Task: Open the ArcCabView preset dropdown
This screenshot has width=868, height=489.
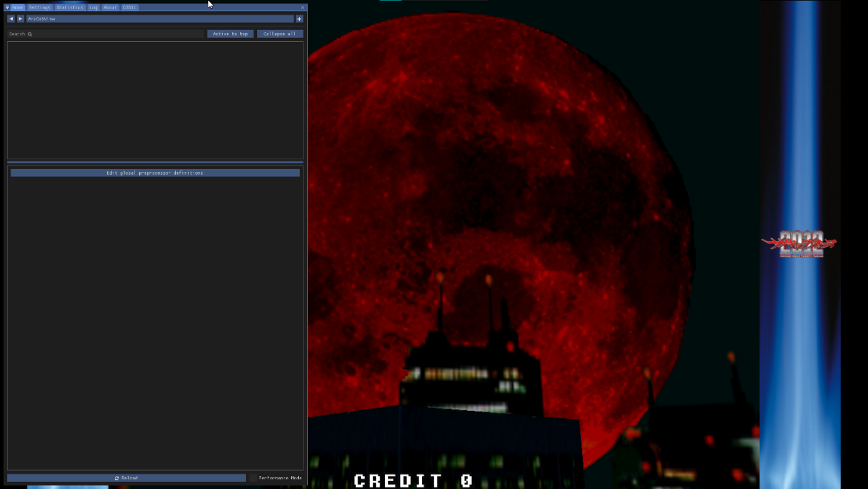Action: point(160,18)
